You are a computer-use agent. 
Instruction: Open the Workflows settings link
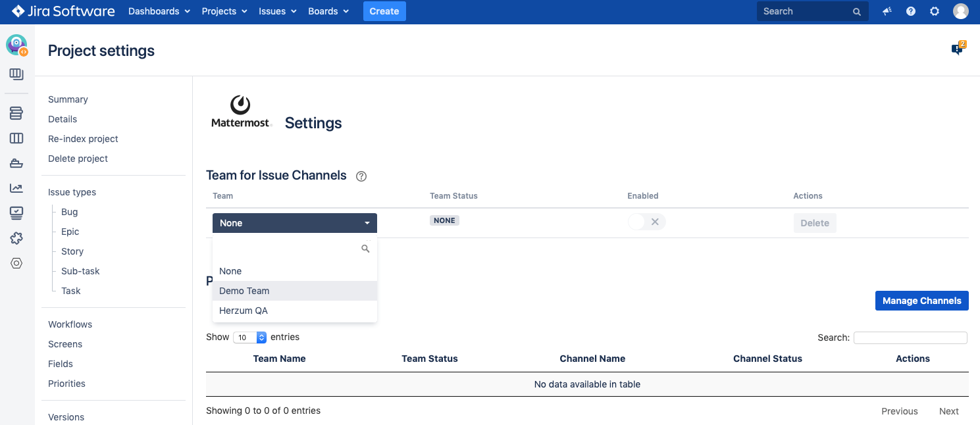[x=70, y=324]
